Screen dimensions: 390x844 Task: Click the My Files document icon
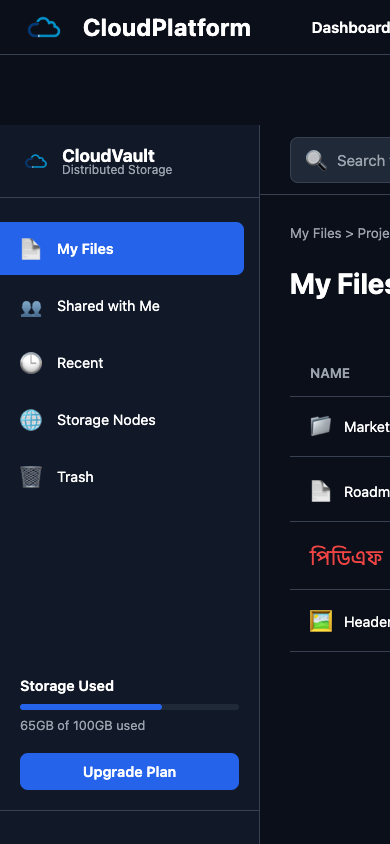point(31,249)
